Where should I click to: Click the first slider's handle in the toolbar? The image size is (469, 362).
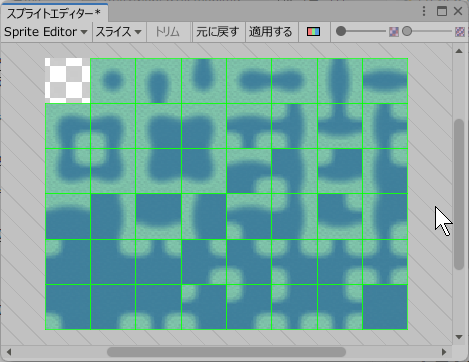coord(341,32)
